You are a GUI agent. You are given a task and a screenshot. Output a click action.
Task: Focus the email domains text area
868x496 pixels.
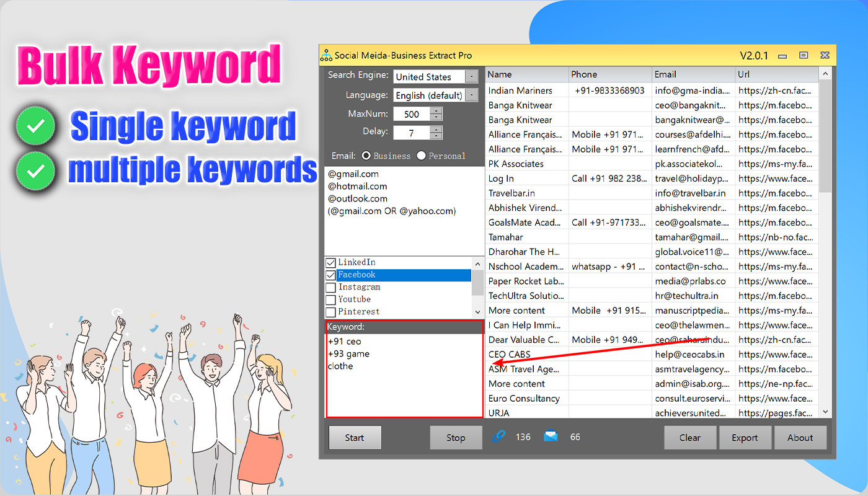[x=404, y=211]
